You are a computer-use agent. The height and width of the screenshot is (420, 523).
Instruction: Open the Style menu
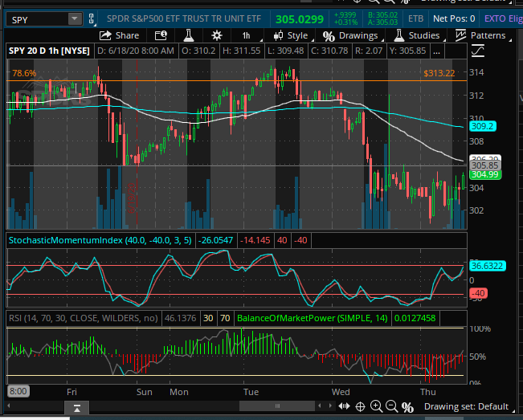[x=291, y=35]
